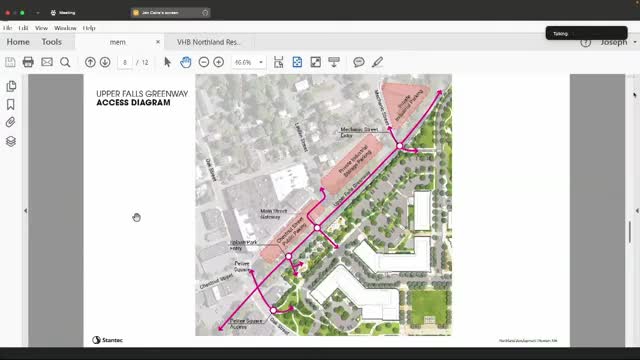Open Meeting window title dropdown
The height and width of the screenshot is (360, 640).
coord(38,13)
